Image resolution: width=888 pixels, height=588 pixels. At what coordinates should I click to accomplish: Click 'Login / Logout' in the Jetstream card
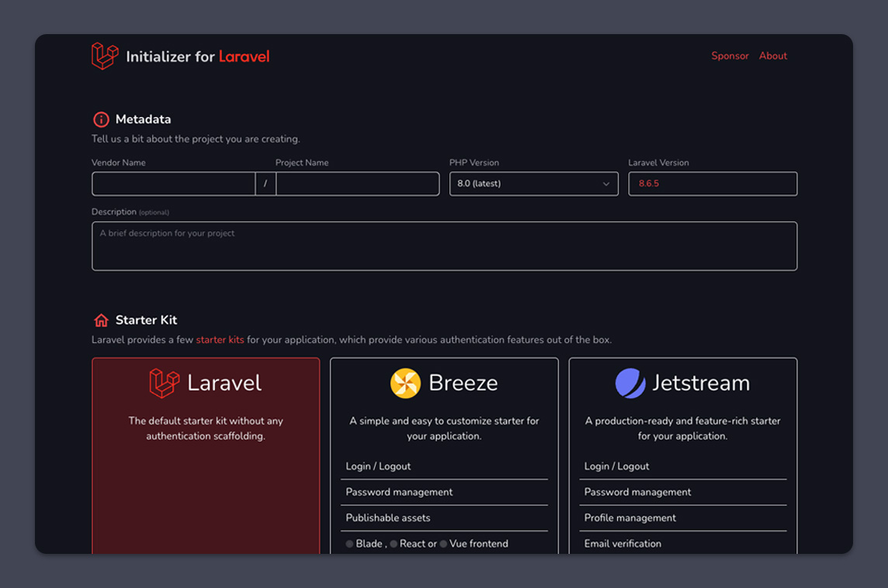[x=617, y=466]
